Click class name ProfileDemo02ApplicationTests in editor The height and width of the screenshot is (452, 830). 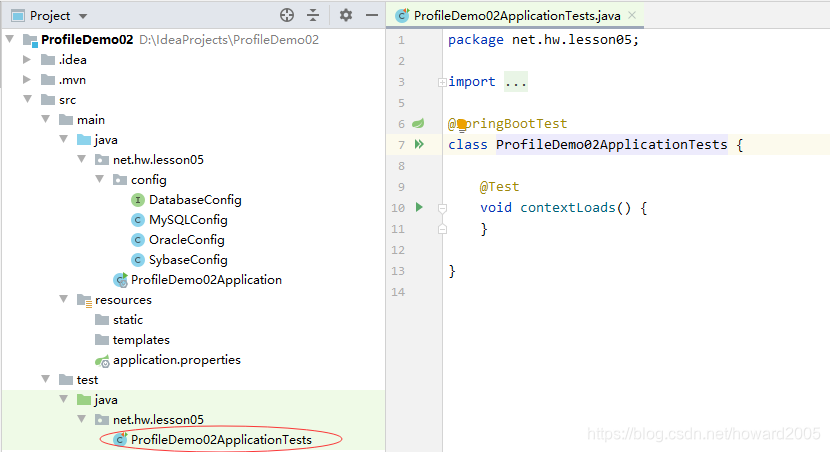[x=611, y=144]
